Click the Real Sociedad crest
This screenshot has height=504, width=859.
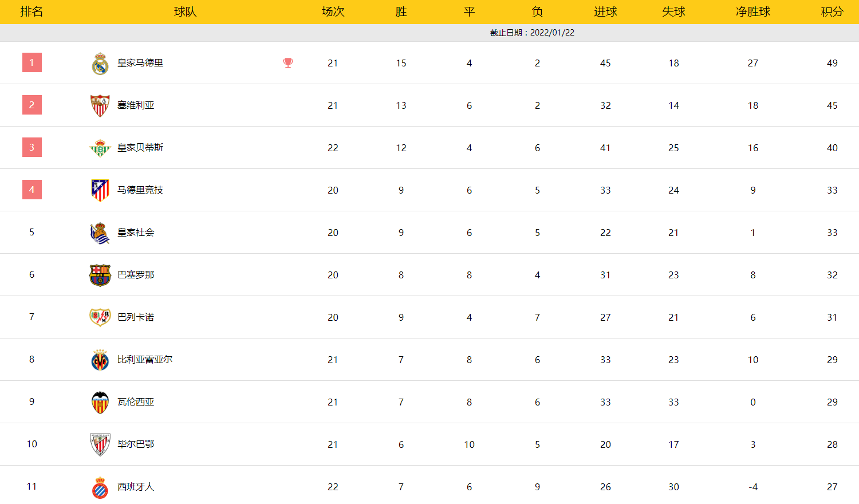pos(100,233)
